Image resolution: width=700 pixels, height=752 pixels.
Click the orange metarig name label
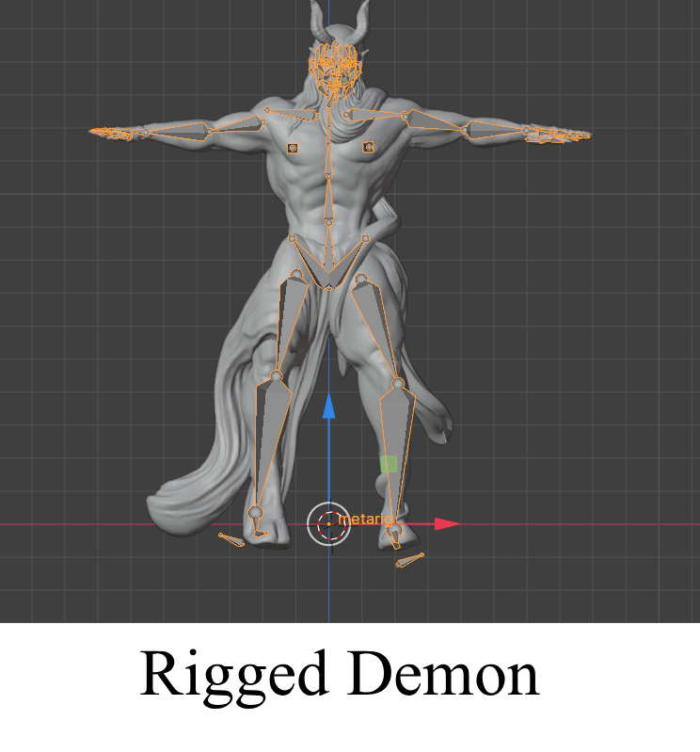point(365,519)
